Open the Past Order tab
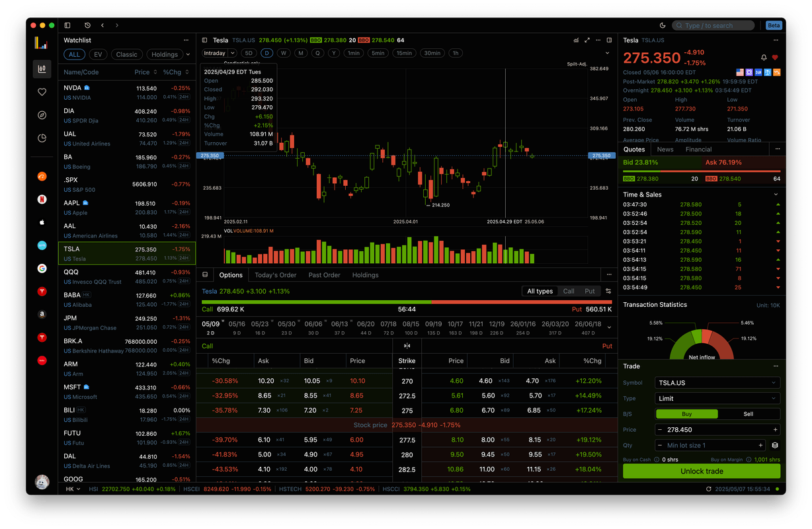Viewport: 812px width, 529px height. 325,275
